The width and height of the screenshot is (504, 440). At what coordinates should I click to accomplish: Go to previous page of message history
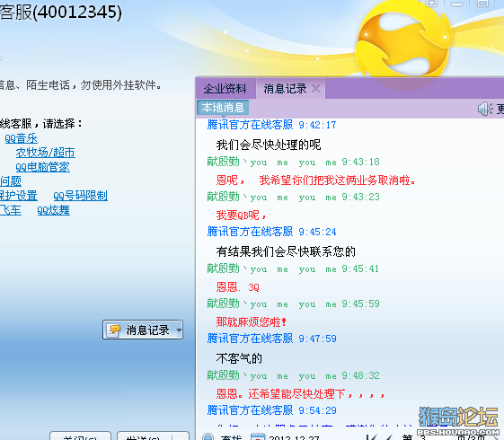click(x=388, y=436)
